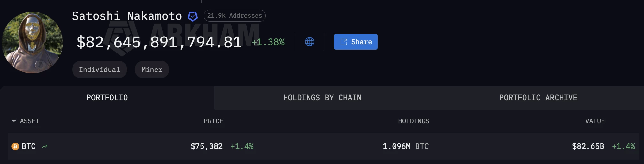Open the HOLDINGS BY CHAIN tab
This screenshot has height=164, width=644.
(x=322, y=98)
